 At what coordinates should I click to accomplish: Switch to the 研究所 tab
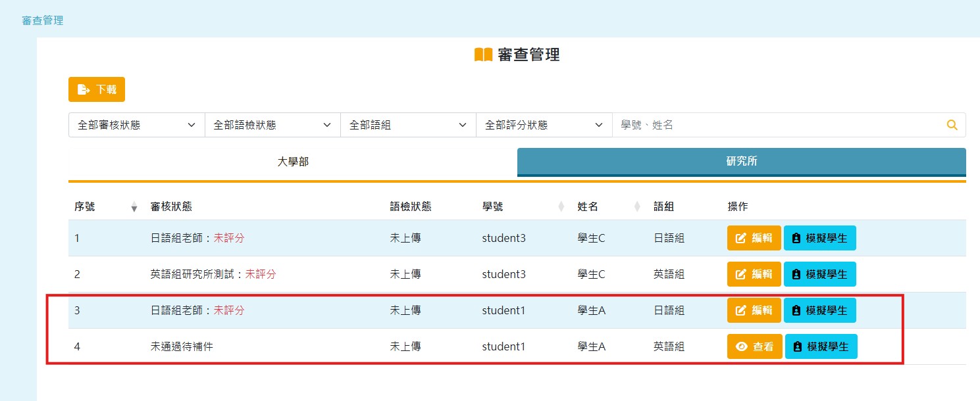(x=742, y=162)
